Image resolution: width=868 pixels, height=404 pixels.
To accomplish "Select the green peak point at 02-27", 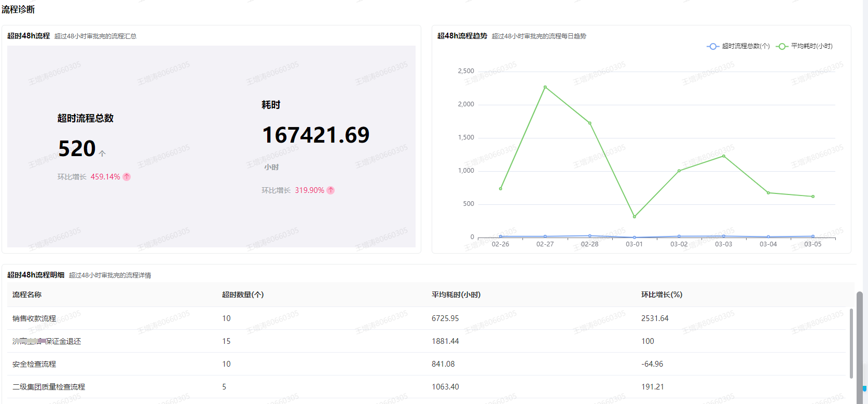I will [545, 87].
